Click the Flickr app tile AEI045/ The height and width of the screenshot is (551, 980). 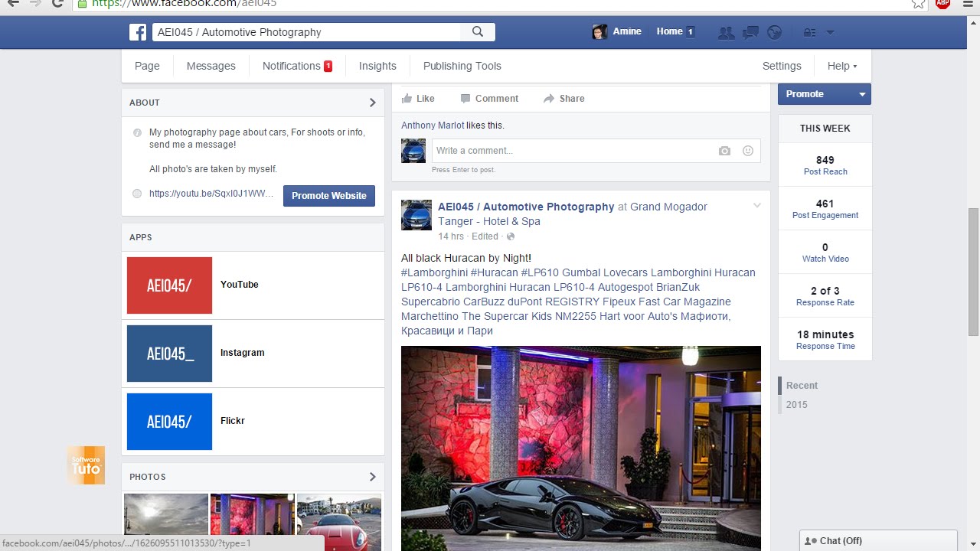tap(169, 422)
